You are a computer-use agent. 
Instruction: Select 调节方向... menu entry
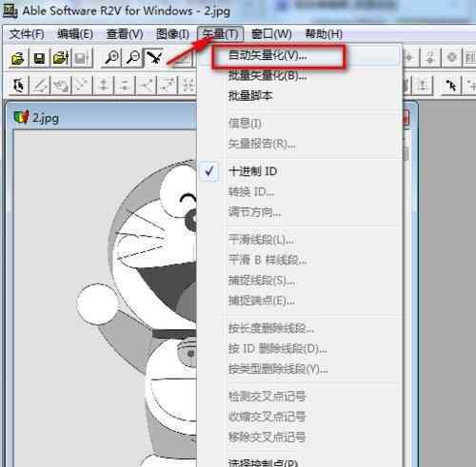300,212
